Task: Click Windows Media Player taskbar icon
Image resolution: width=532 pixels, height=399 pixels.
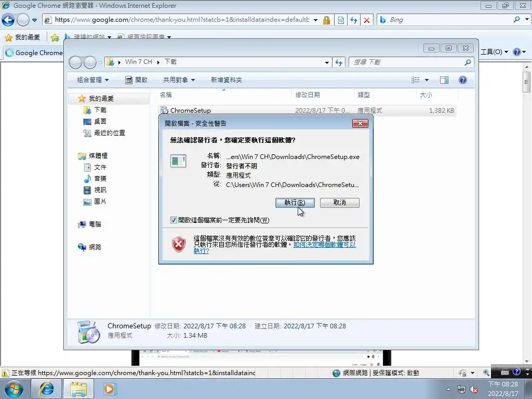Action: pos(110,389)
